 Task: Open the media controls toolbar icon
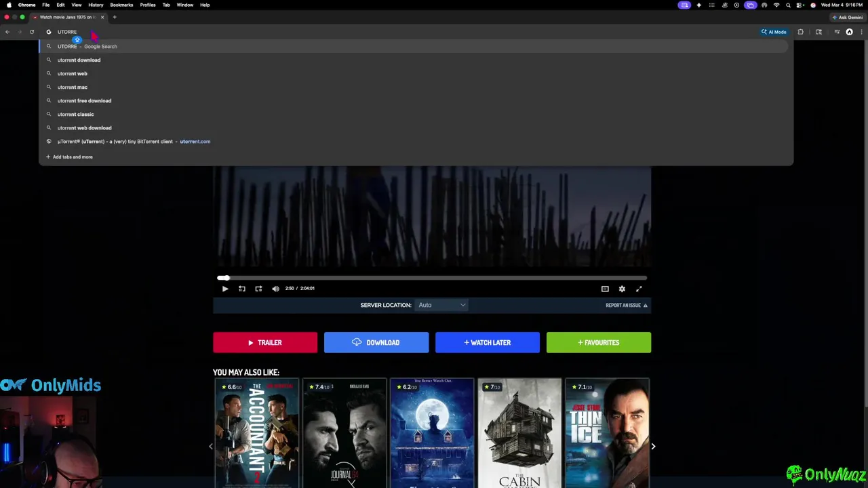coord(837,32)
